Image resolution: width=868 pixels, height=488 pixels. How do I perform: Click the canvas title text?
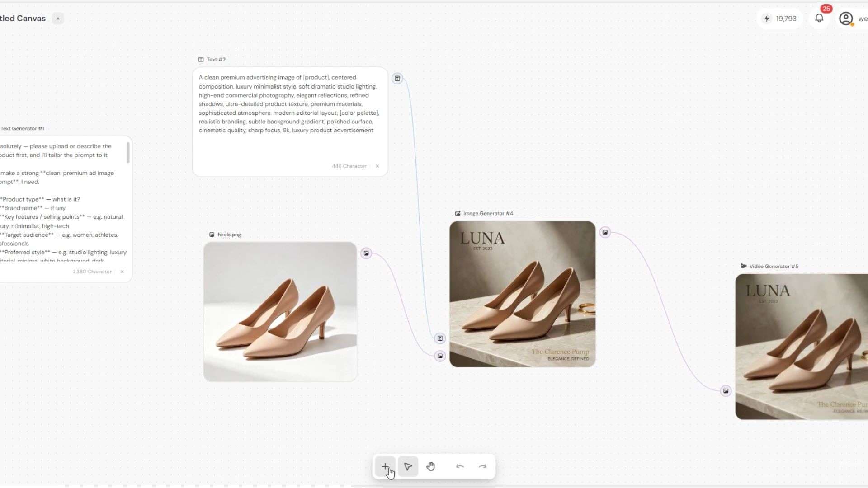(x=23, y=19)
